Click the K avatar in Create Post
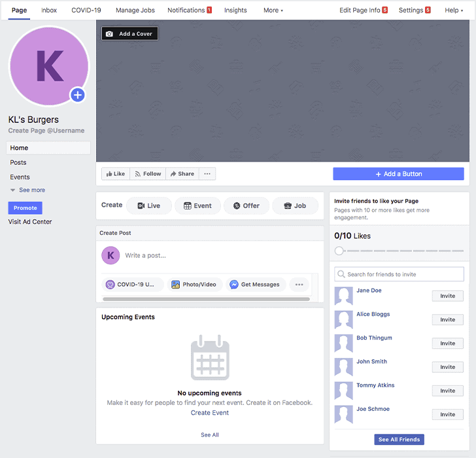This screenshot has width=476, height=458. point(110,255)
